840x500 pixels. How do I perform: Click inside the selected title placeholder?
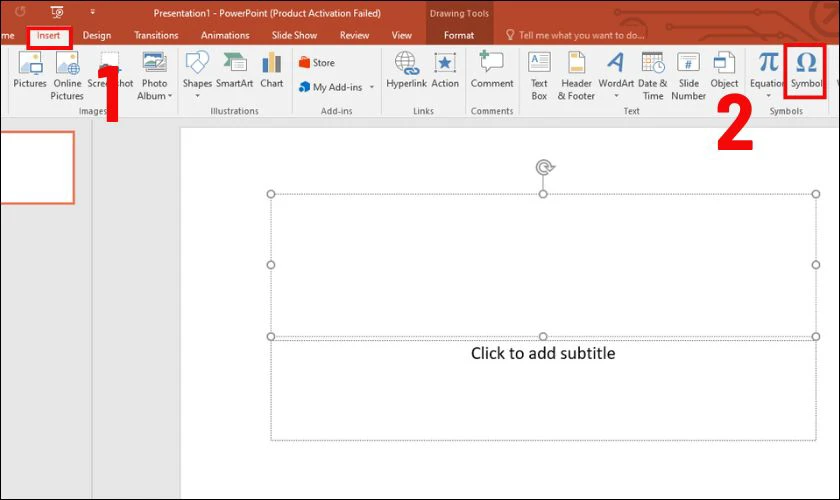(x=543, y=265)
